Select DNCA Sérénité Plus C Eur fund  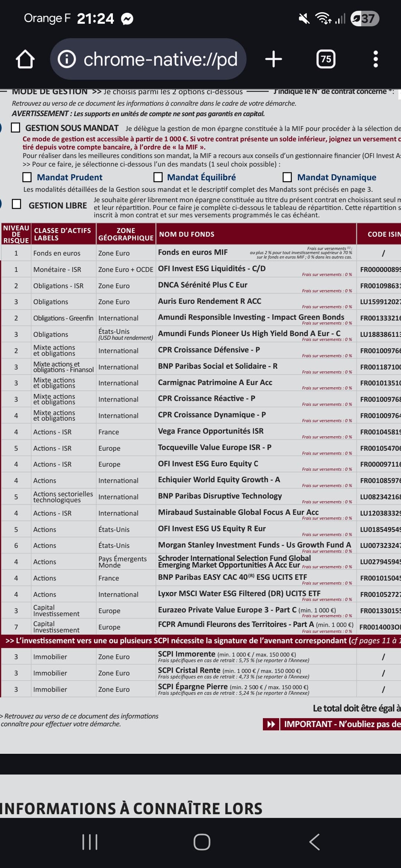click(x=203, y=285)
